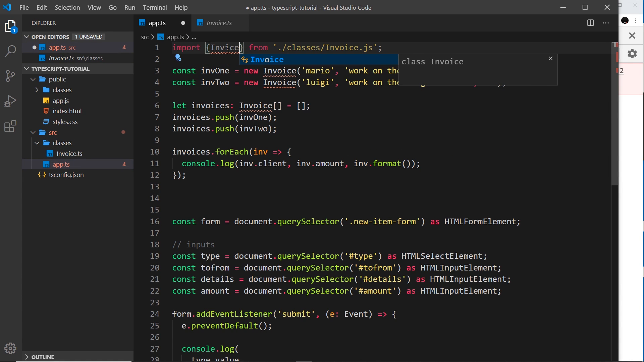
Task: Open the Selection menu
Action: (x=67, y=7)
